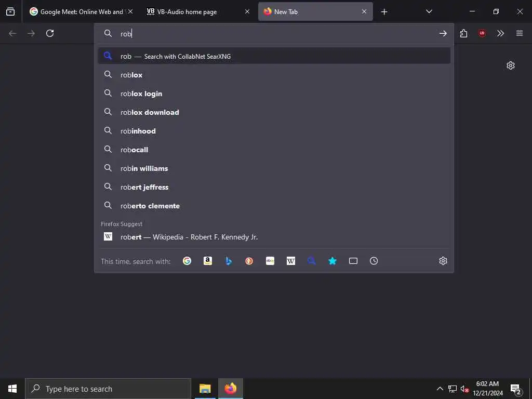Viewport: 532px width, 399px height.
Task: Open the Windows Start menu
Action: point(12,389)
